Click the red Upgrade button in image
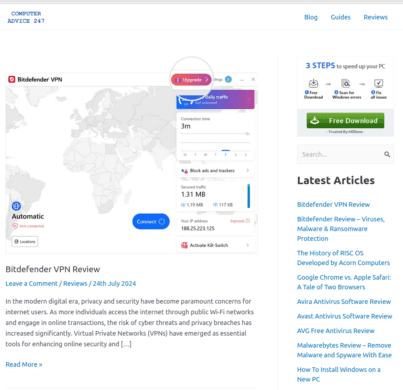Screen dimensions: 403x390 click(x=191, y=80)
